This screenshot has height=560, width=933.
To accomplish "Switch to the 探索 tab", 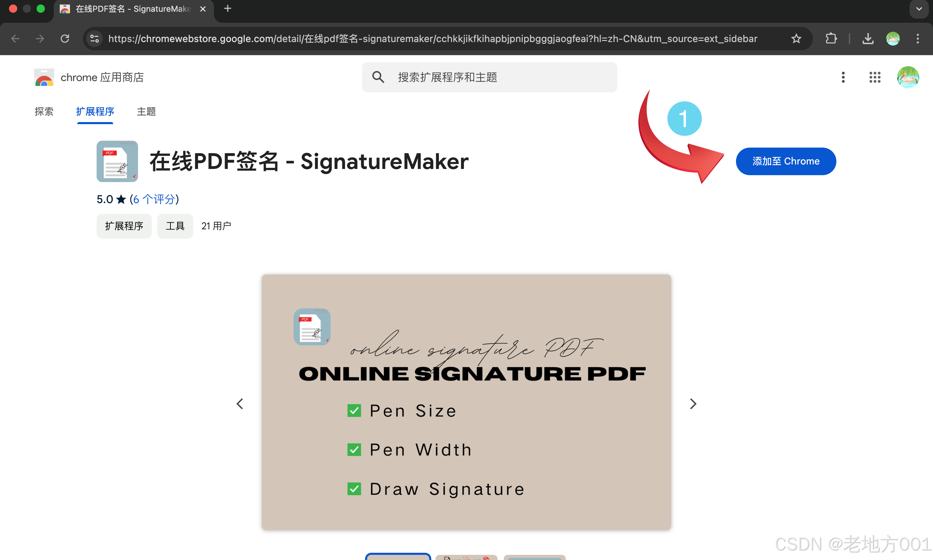I will click(44, 111).
